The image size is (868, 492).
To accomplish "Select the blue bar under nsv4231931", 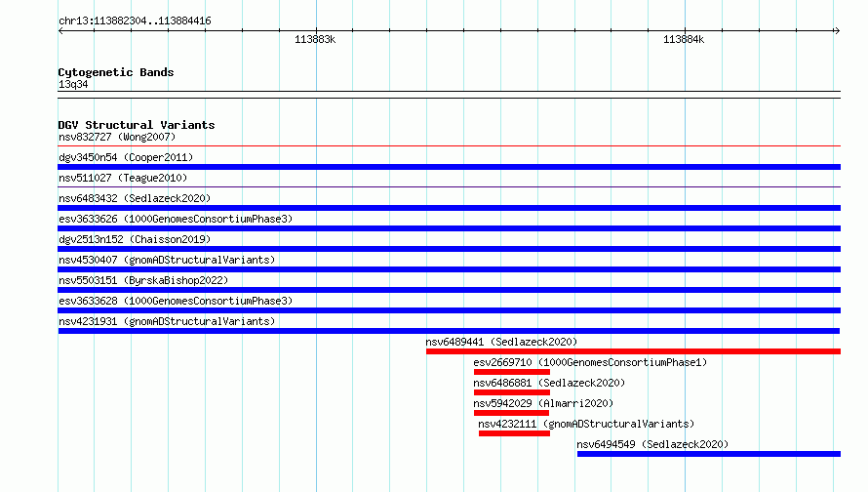I will [x=449, y=331].
